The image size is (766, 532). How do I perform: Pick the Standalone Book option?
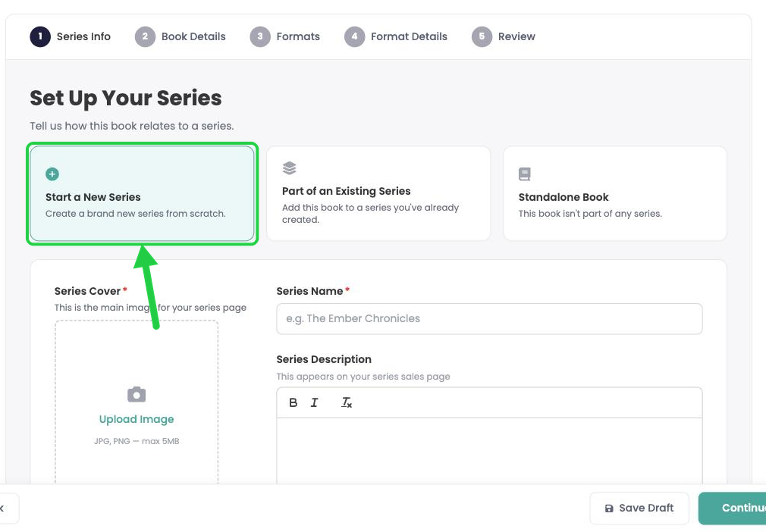tap(615, 194)
